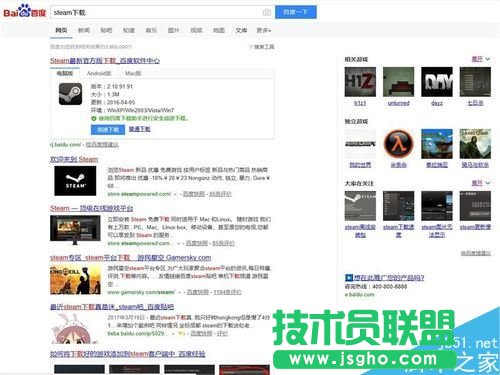The image size is (500, 375).
Task: Click the e.baidu.com text
Action: click(360, 295)
